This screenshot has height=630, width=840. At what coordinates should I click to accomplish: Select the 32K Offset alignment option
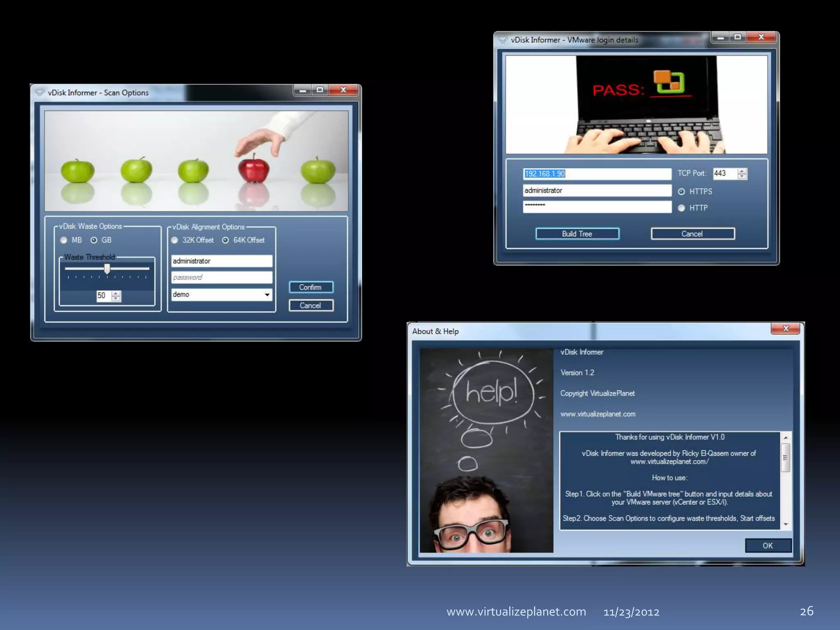(x=175, y=240)
